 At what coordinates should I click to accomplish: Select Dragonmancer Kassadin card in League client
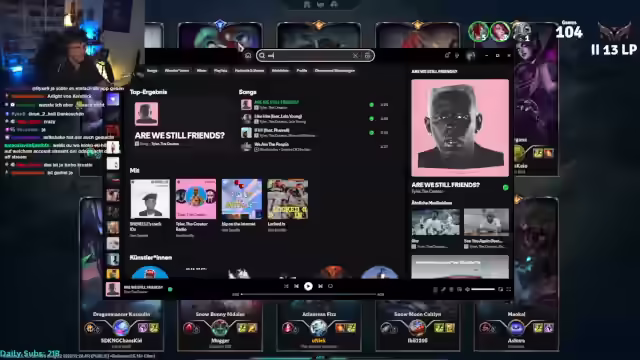pos(121,326)
